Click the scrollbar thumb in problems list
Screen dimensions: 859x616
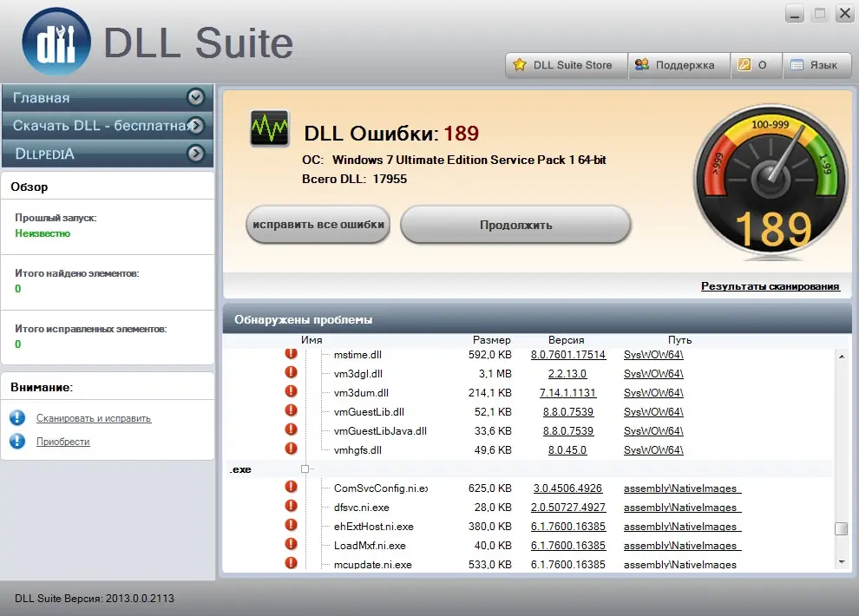click(841, 528)
